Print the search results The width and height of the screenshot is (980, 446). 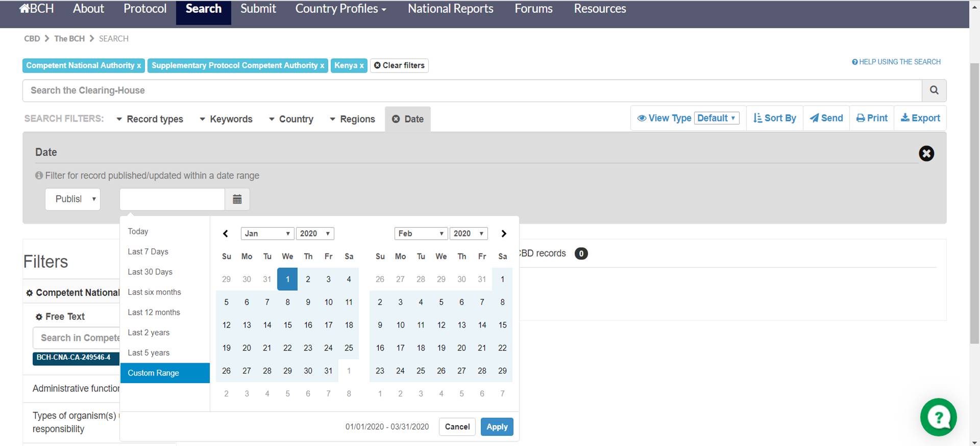[872, 118]
